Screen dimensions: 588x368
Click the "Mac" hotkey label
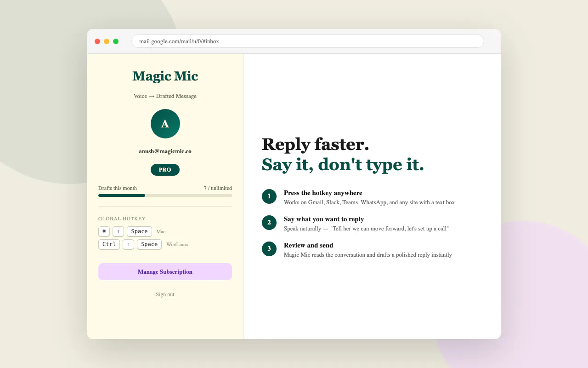click(161, 232)
